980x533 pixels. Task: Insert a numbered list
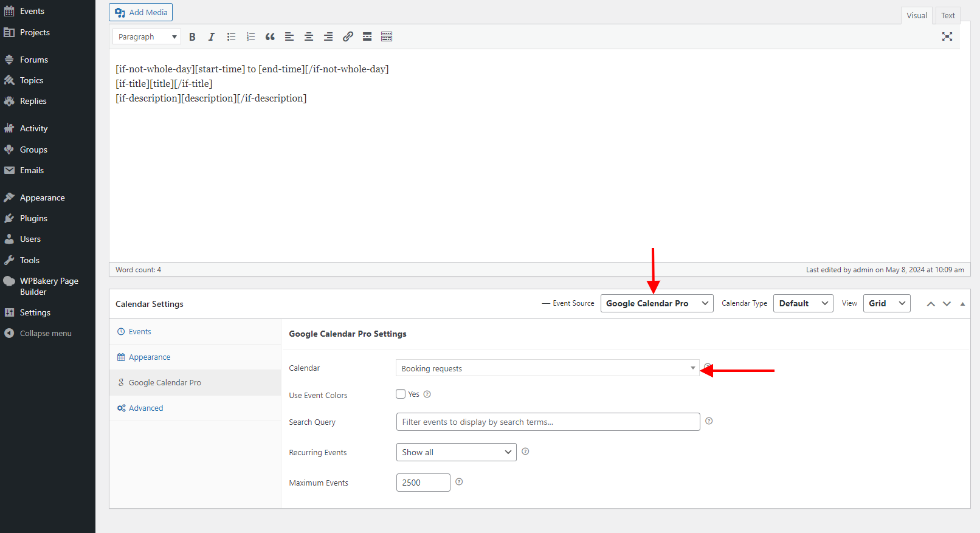tap(250, 37)
